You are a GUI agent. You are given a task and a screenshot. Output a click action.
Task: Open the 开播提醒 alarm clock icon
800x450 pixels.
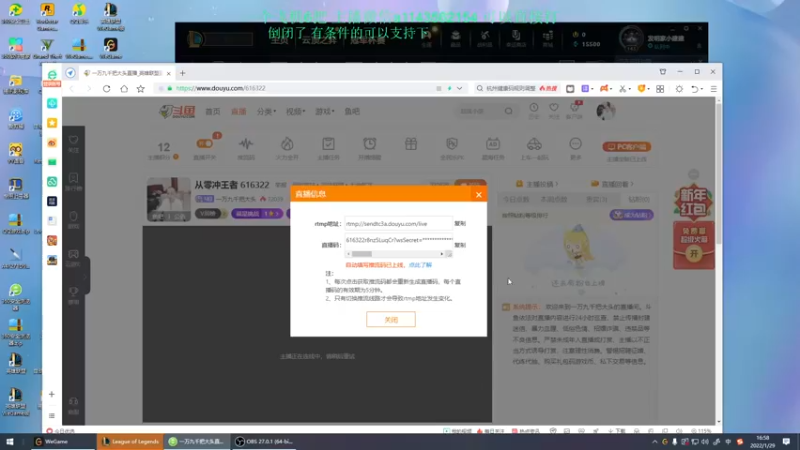click(369, 144)
